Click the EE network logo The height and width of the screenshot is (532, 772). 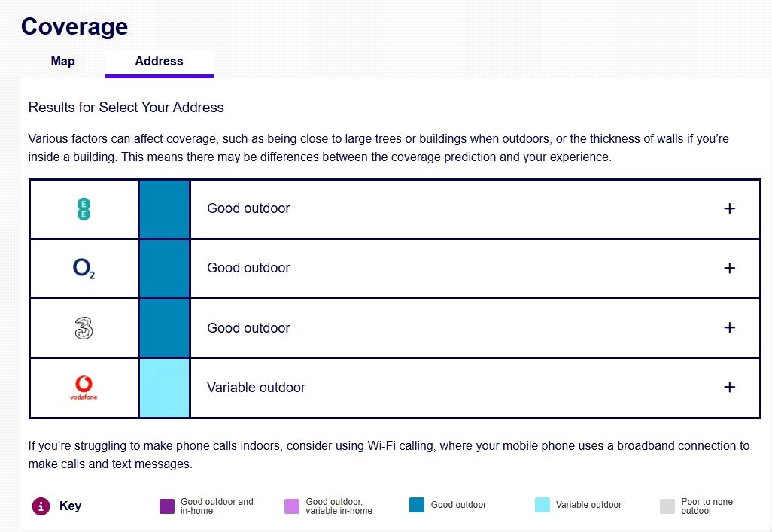tap(84, 208)
